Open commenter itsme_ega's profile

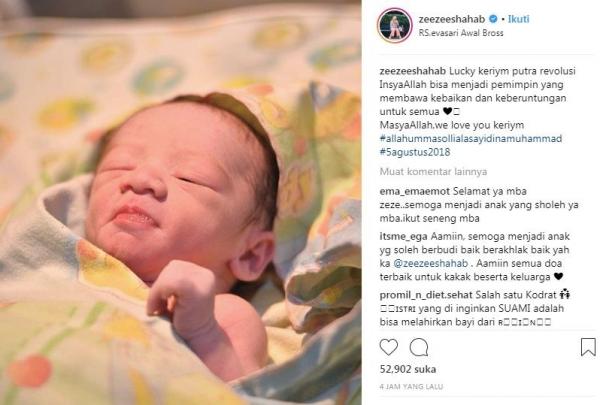[403, 236]
